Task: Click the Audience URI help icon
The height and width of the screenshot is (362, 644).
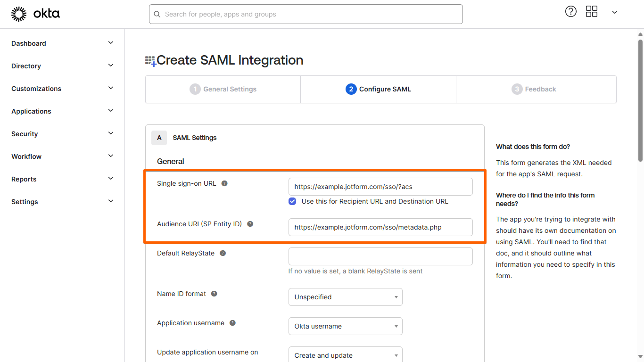Action: click(x=250, y=224)
